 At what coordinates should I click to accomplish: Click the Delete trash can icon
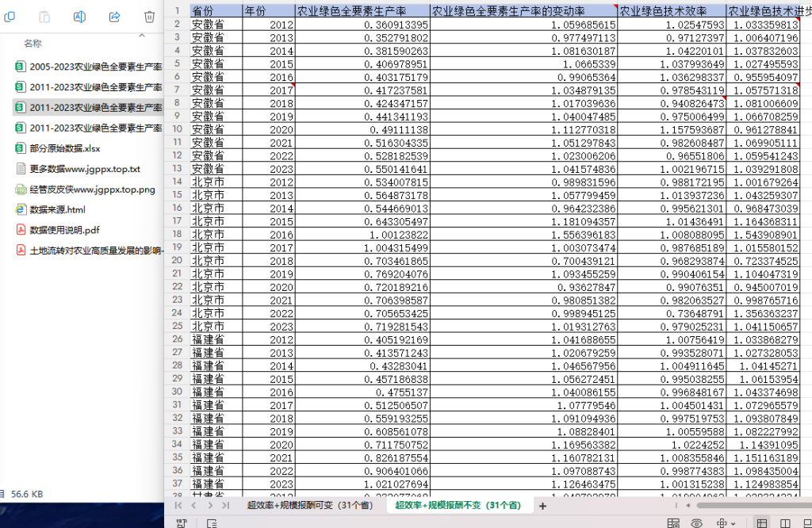click(149, 17)
